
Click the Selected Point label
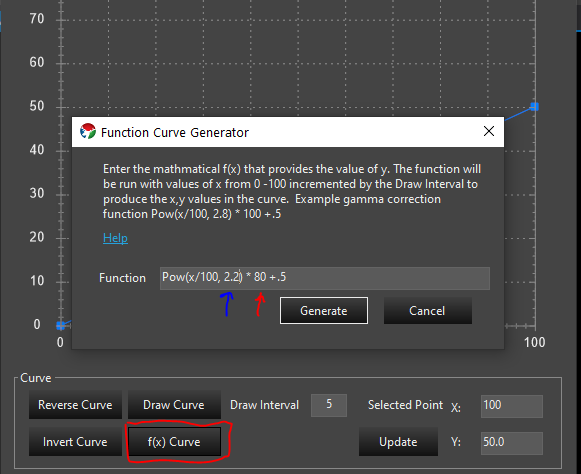(405, 405)
